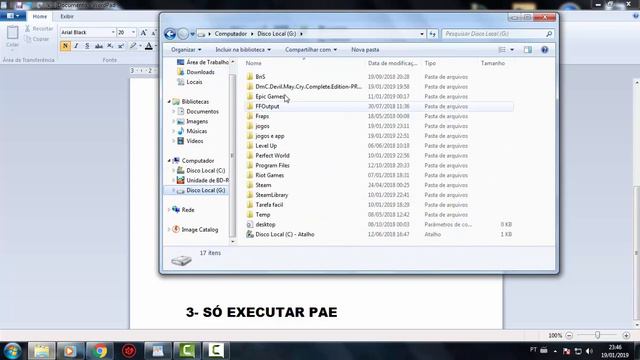Switch to the Home tab in WordPad
Viewport: 640px width, 360px height.
(x=40, y=16)
